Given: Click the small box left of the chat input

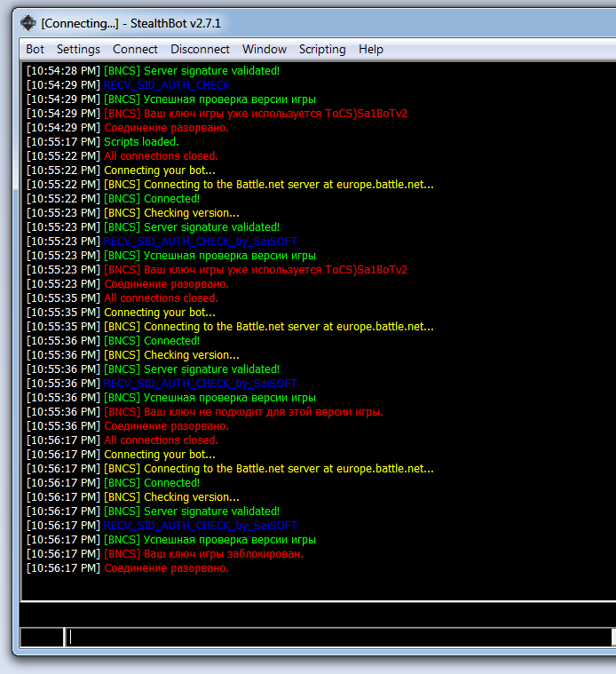Looking at the screenshot, I should pyautogui.click(x=42, y=637).
